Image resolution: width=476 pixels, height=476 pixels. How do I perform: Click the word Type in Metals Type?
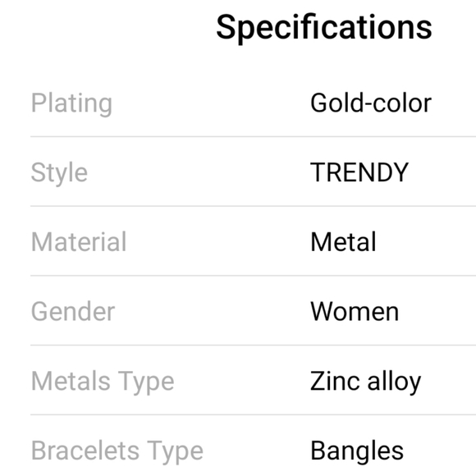click(x=146, y=382)
